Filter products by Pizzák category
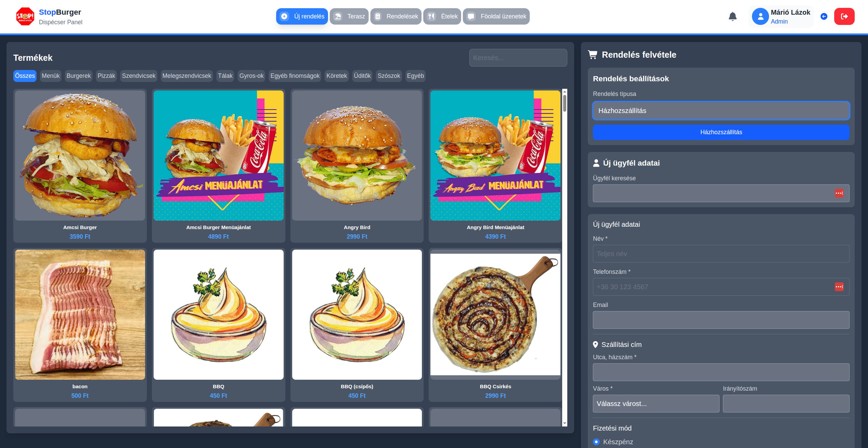 [106, 76]
